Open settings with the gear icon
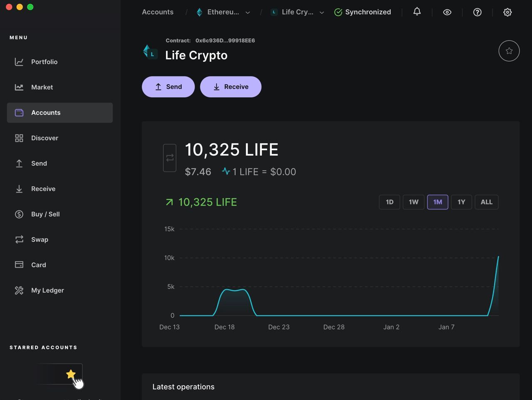Image resolution: width=532 pixels, height=400 pixels. click(507, 12)
